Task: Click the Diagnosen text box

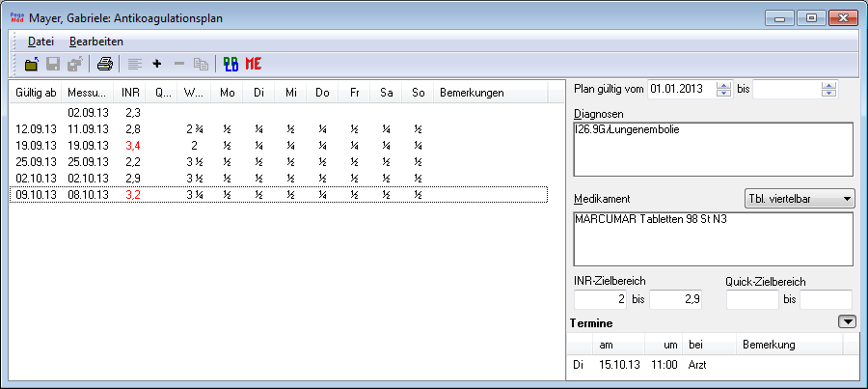Action: pyautogui.click(x=713, y=152)
